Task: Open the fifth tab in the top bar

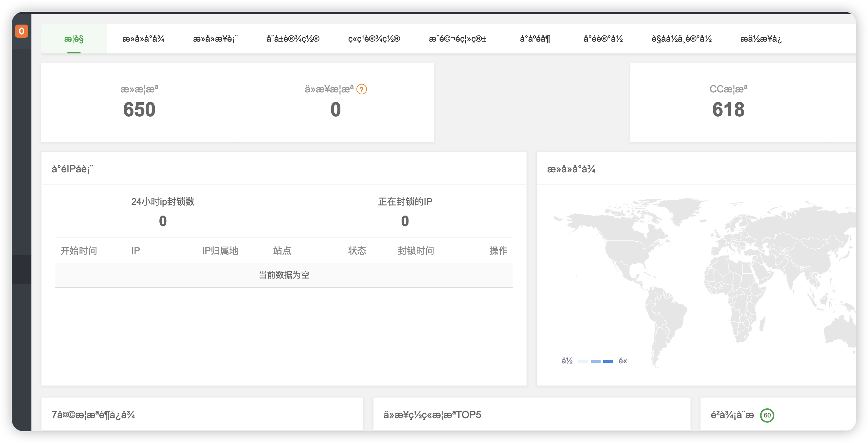Action: click(374, 39)
